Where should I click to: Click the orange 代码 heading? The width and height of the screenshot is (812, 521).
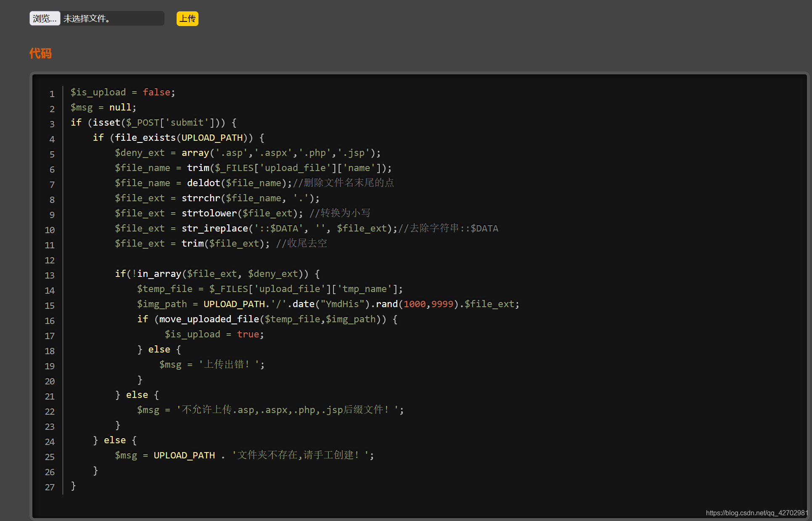click(x=40, y=53)
